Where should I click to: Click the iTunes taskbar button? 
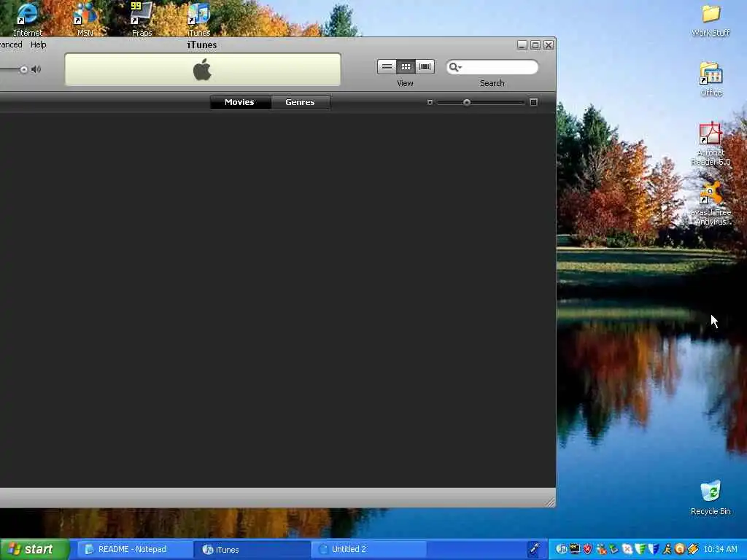(252, 550)
